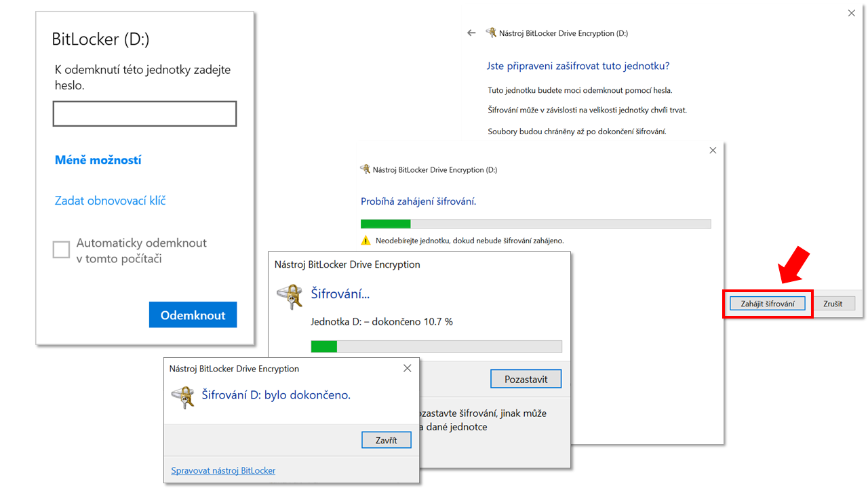This screenshot has width=868, height=488.
Task: Click the green progress bar in the starting-encryption dialog
Action: click(x=385, y=223)
